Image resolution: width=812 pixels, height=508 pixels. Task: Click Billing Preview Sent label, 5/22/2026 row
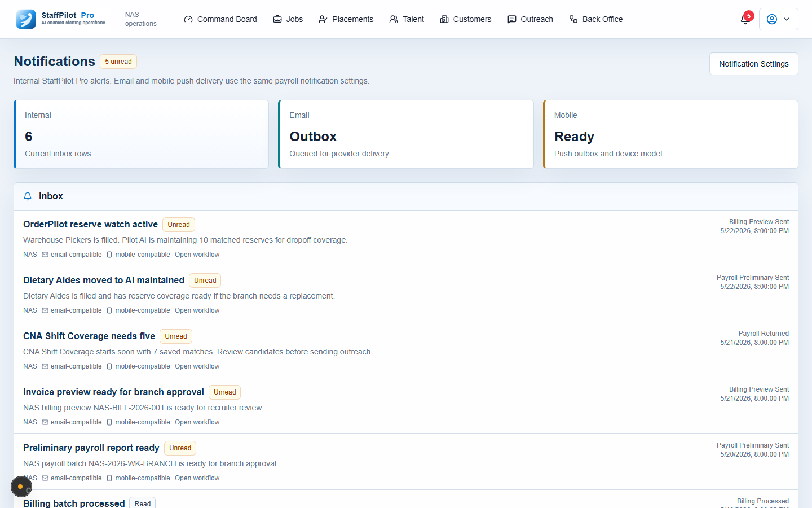759,222
